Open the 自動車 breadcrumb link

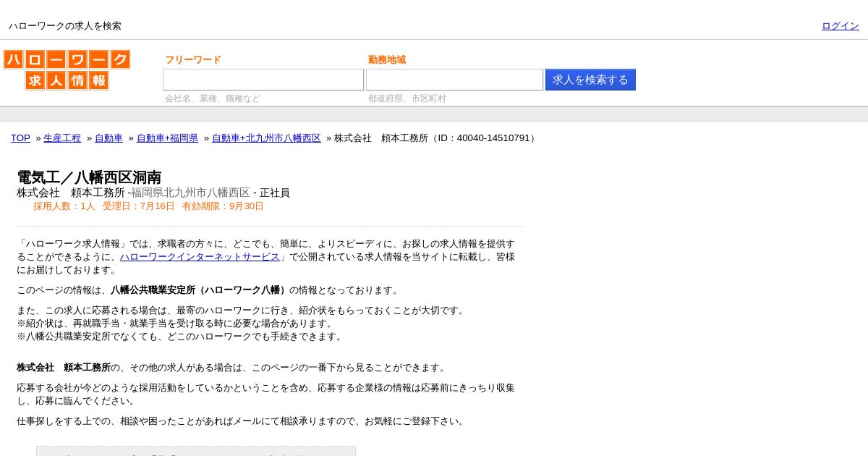[x=109, y=138]
